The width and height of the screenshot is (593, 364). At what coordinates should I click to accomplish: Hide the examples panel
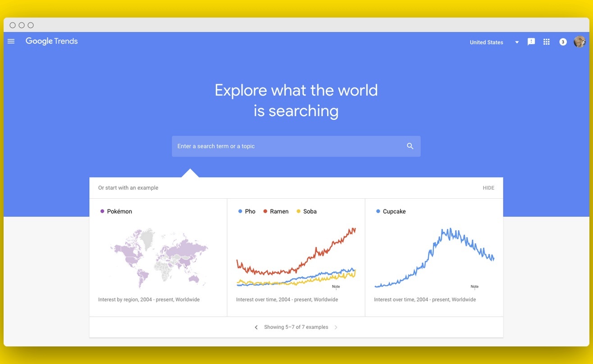click(x=488, y=188)
